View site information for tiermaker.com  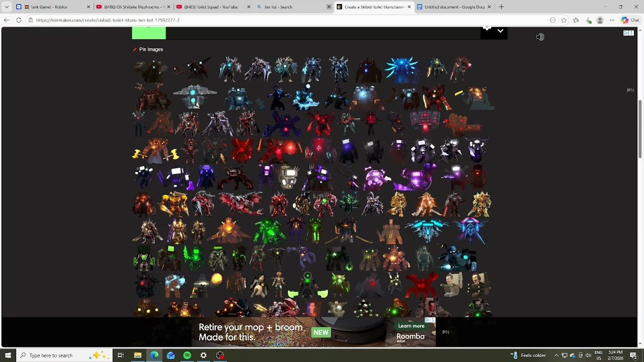tap(31, 20)
